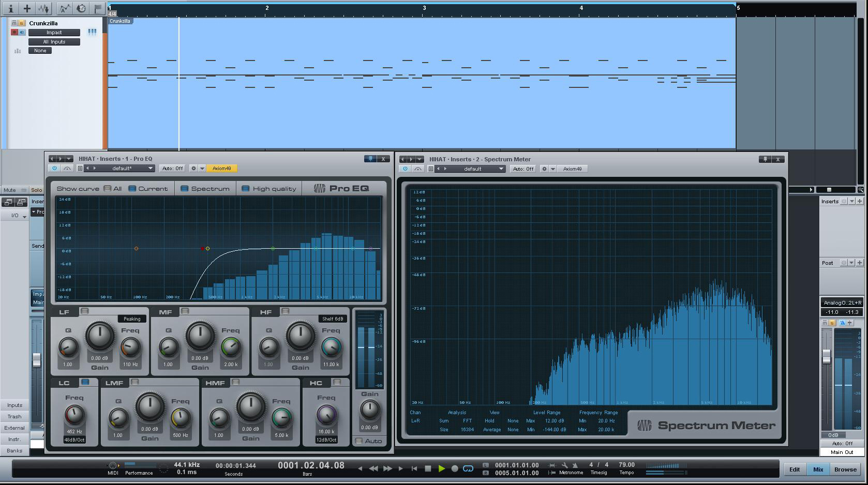Open the HF Shelf 6dB type menu
The height and width of the screenshot is (485, 868).
333,319
